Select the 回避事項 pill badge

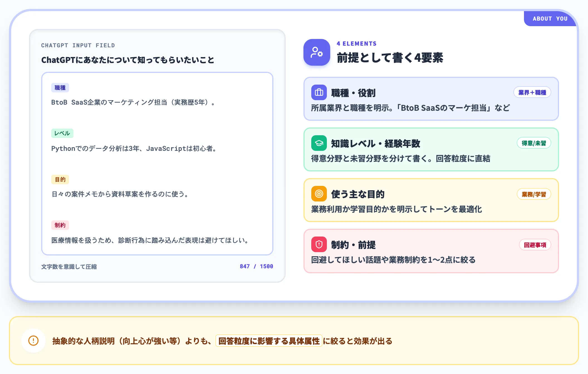coord(535,245)
